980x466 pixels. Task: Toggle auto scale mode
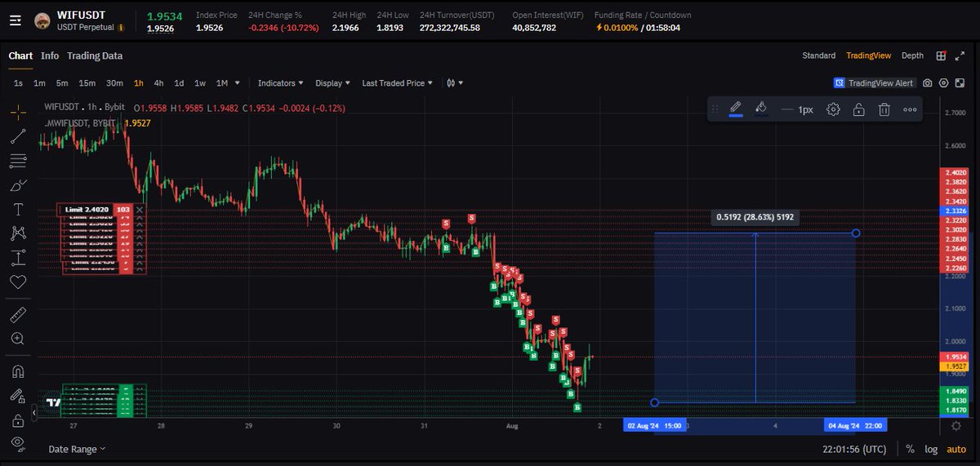point(955,449)
